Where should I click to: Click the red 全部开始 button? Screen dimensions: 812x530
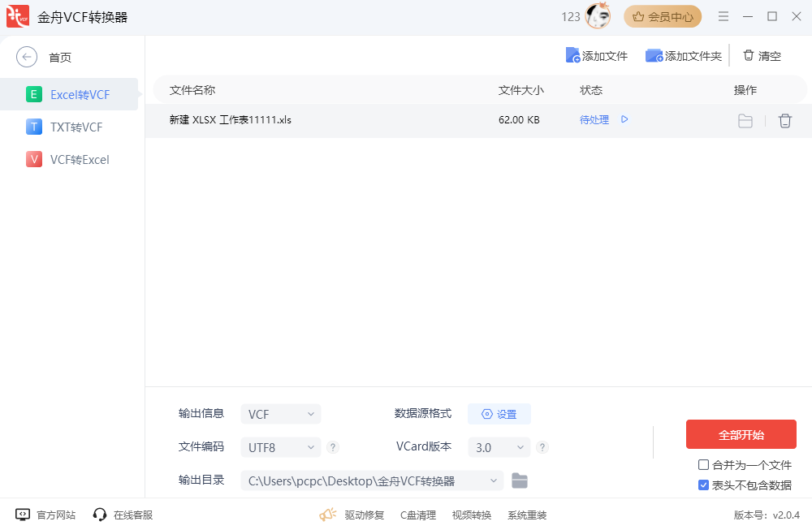pos(741,434)
